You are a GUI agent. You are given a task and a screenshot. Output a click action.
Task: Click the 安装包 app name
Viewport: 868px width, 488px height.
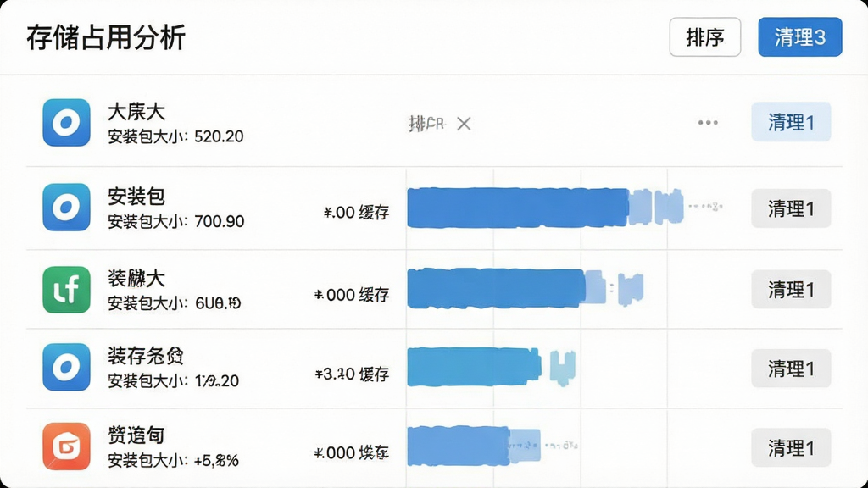click(136, 197)
